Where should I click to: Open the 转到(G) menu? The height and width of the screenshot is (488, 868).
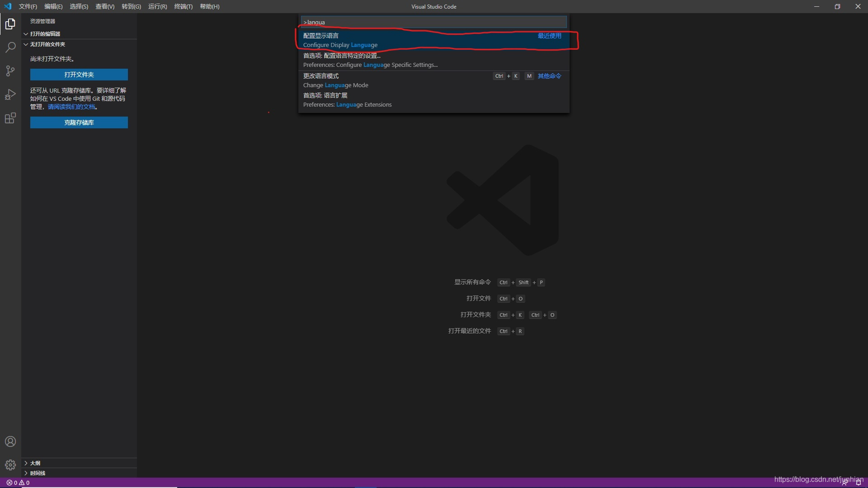[131, 6]
